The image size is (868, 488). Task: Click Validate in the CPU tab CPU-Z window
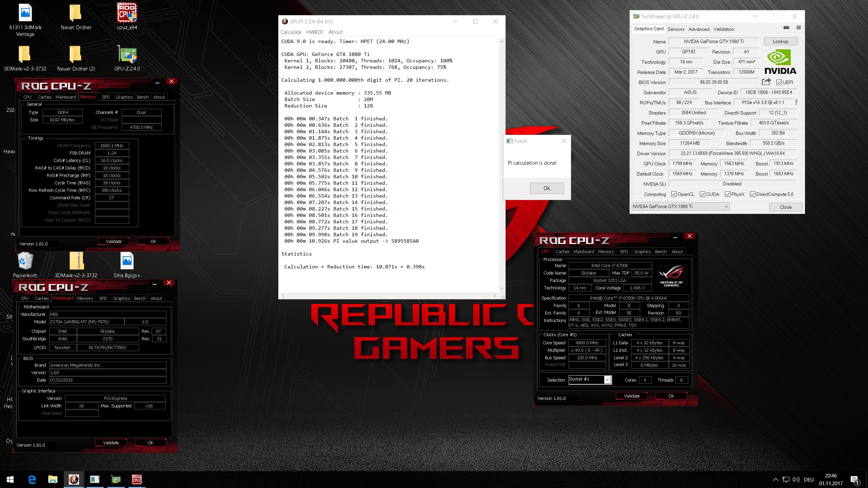click(632, 396)
